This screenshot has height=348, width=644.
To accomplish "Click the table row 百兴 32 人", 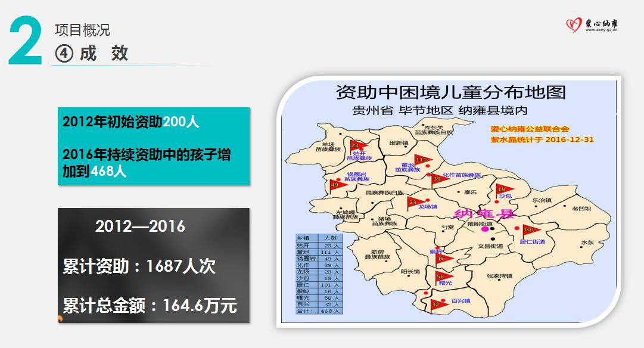I will (x=319, y=304).
